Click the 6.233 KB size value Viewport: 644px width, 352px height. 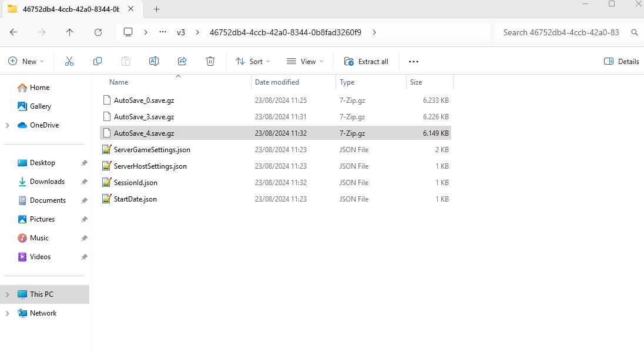pos(436,100)
